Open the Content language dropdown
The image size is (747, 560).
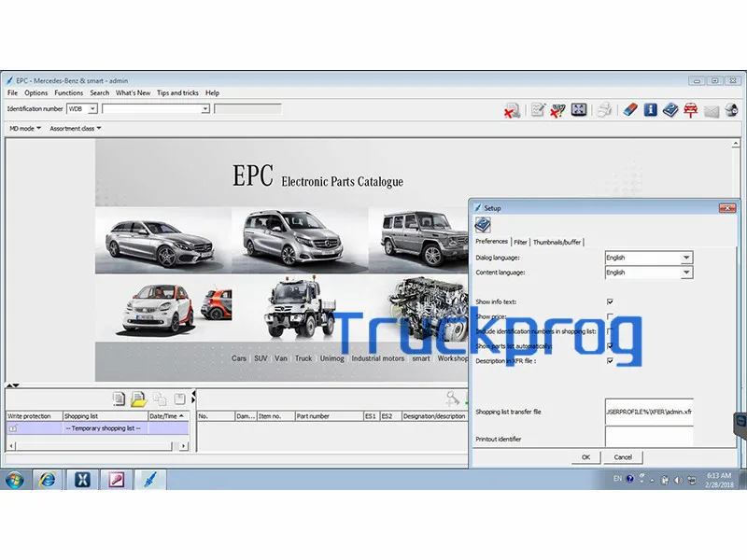pos(686,273)
